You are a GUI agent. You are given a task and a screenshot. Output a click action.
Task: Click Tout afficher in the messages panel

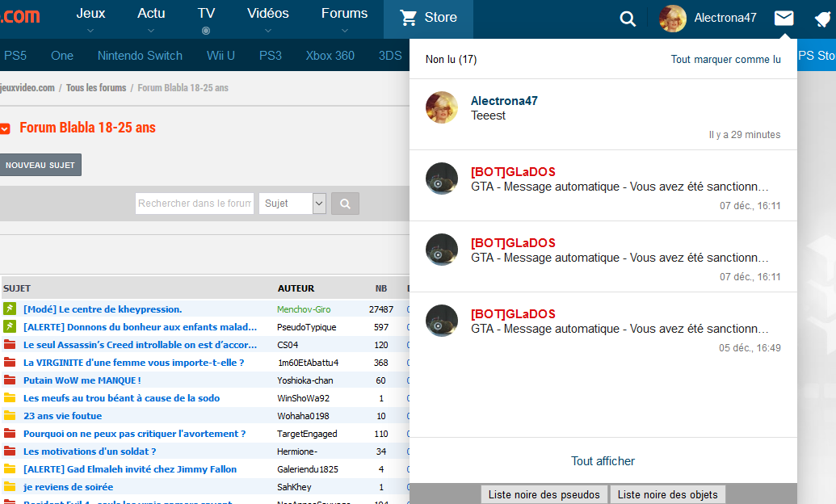(603, 461)
